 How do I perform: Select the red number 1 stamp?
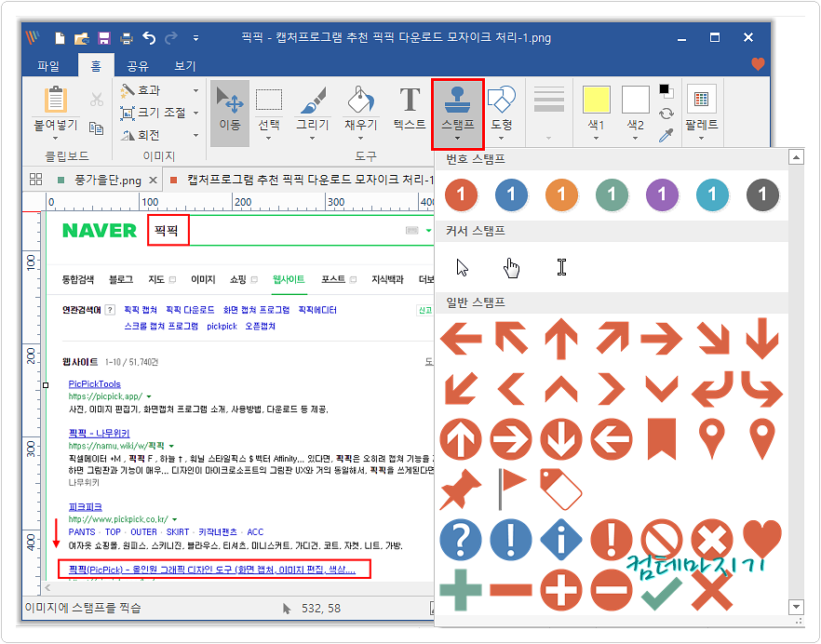point(461,195)
